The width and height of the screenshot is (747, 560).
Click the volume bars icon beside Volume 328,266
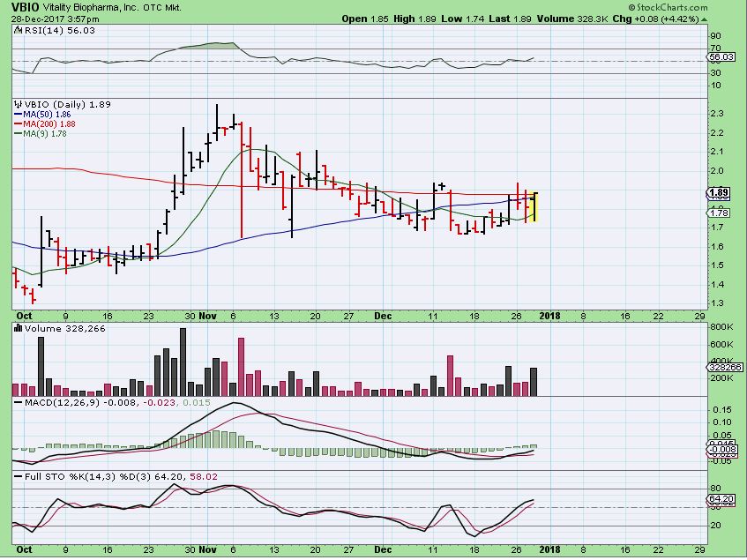point(19,329)
